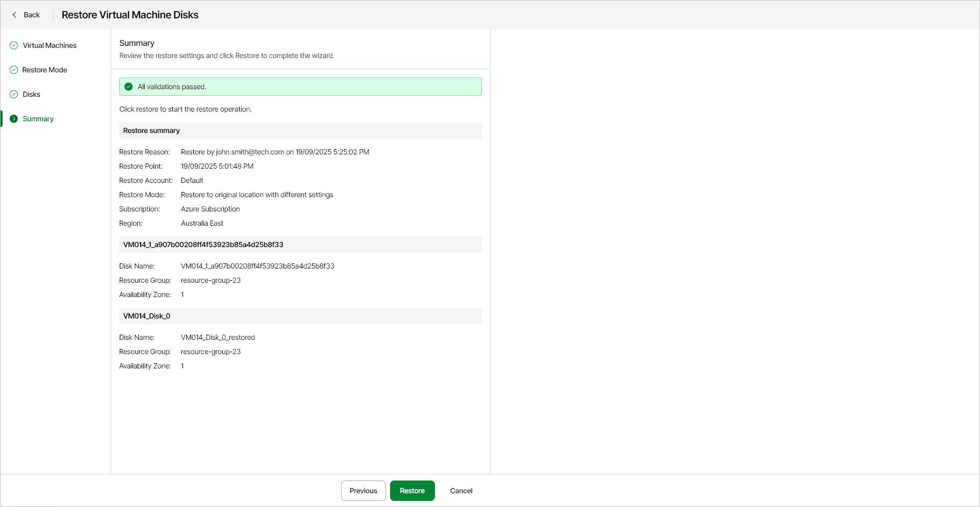Click the Back link in header
Image resolution: width=980 pixels, height=507 pixels.
[x=32, y=15]
